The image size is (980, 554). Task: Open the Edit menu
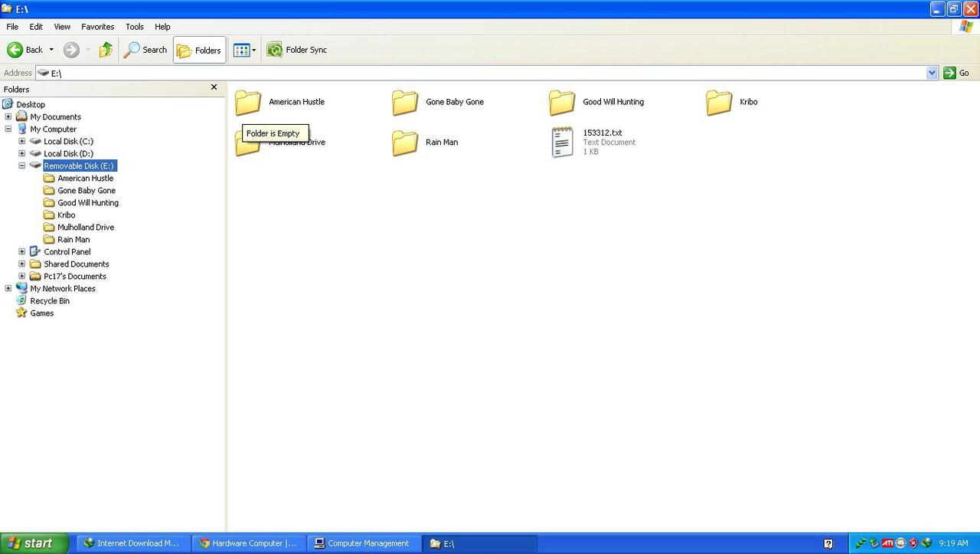click(36, 27)
